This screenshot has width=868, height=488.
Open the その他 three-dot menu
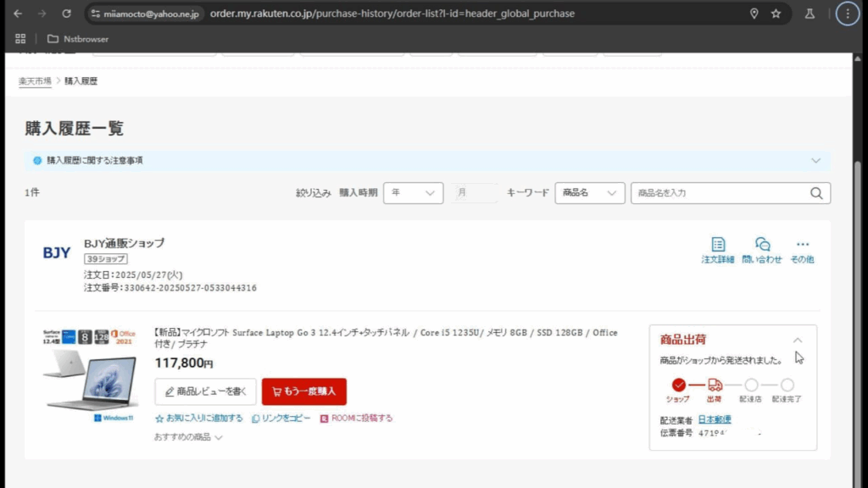802,245
